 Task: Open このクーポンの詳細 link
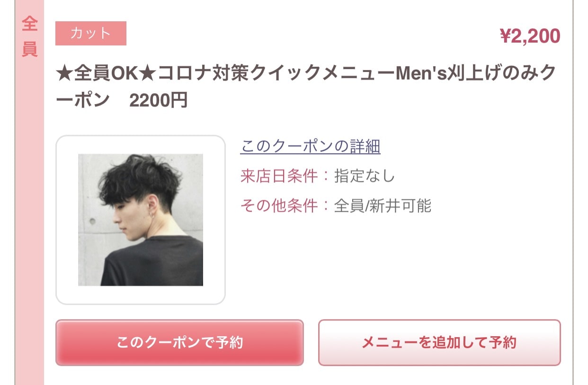[x=311, y=146]
